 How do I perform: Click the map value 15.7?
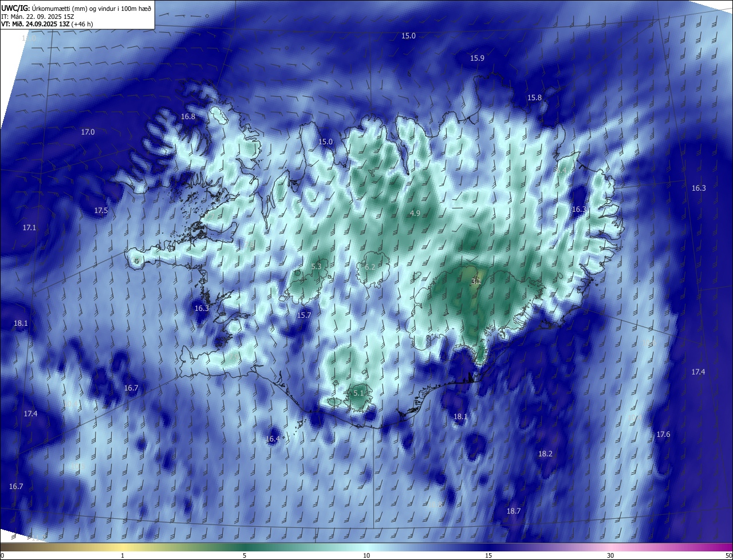pos(304,315)
